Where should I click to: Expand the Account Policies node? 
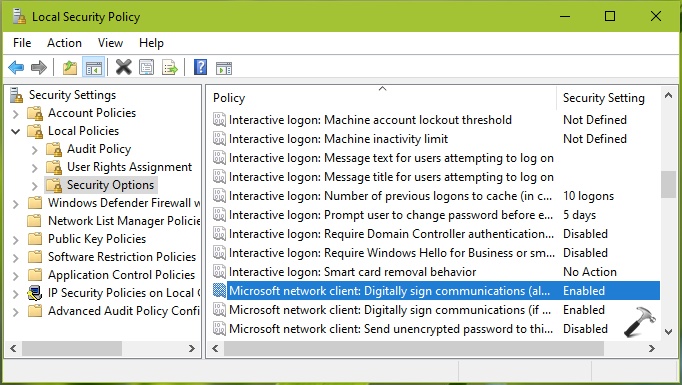tap(16, 114)
